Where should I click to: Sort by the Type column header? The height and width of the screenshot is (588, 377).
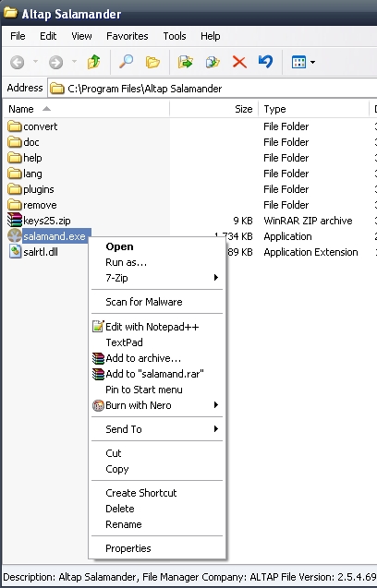314,109
